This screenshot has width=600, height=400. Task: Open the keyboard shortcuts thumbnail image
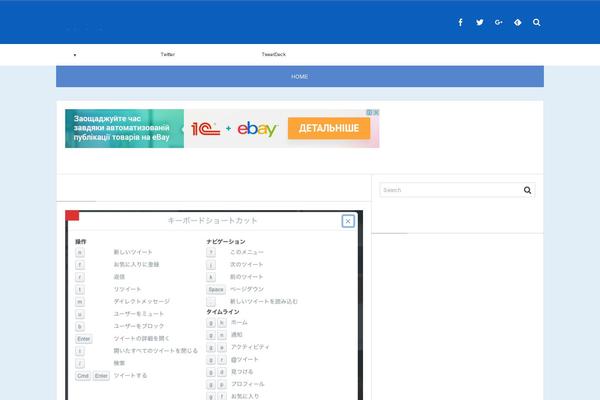[214, 305]
